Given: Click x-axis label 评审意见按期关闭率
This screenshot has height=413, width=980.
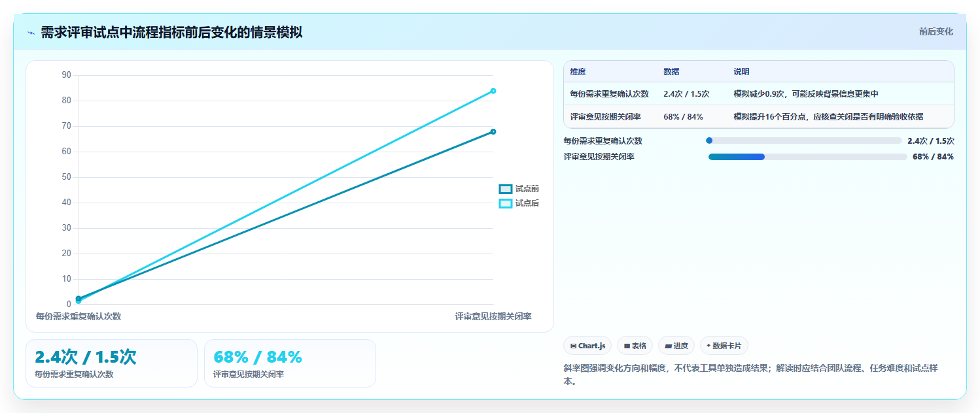Looking at the screenshot, I should tap(493, 316).
